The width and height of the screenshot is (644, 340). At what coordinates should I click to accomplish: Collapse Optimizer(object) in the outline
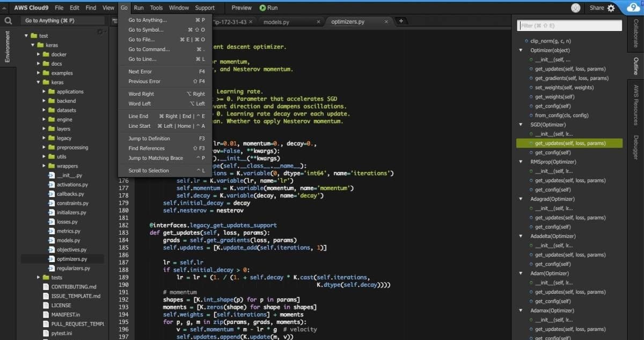(521, 50)
